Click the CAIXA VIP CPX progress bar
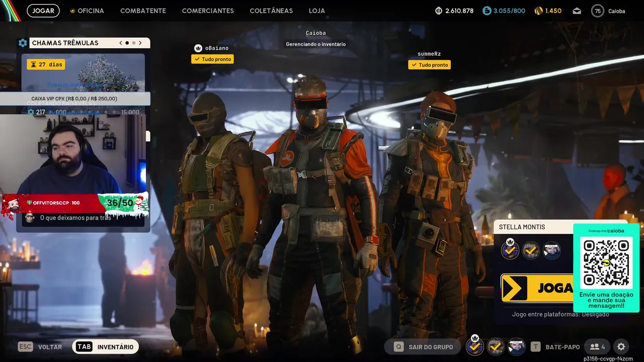Screen dimensions: 644x362 [x=75, y=99]
